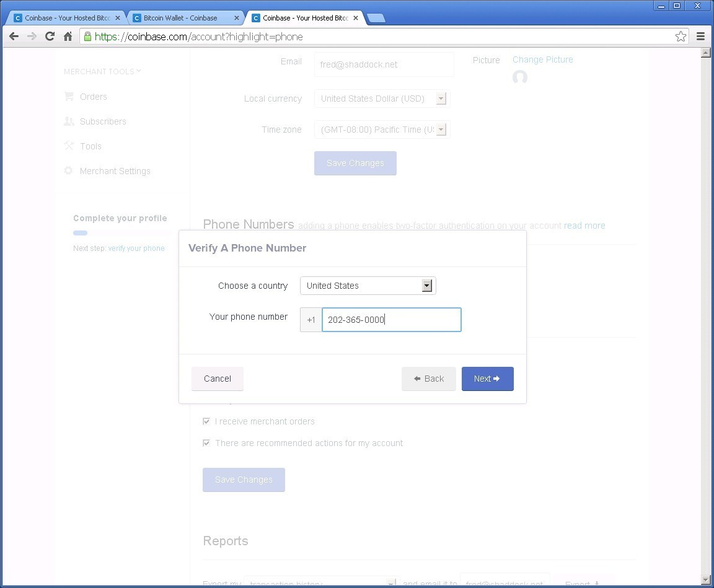Click the browser forward arrow
The image size is (714, 588).
(x=32, y=37)
